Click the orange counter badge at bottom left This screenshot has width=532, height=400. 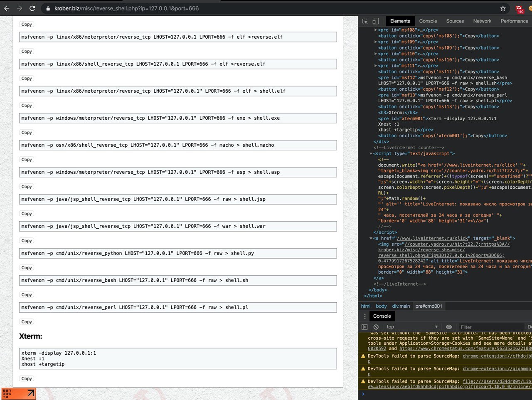pyautogui.click(x=18, y=393)
